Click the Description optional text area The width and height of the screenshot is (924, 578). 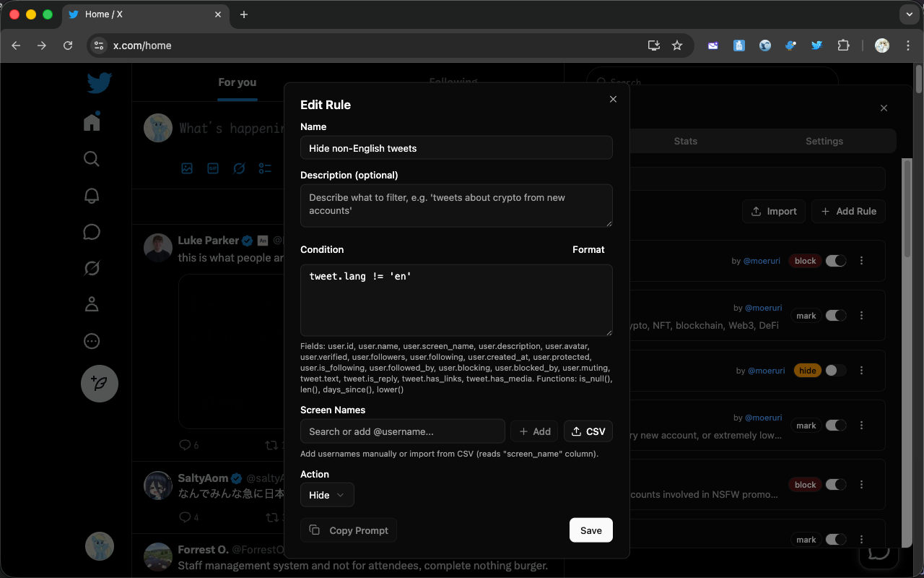pyautogui.click(x=456, y=205)
